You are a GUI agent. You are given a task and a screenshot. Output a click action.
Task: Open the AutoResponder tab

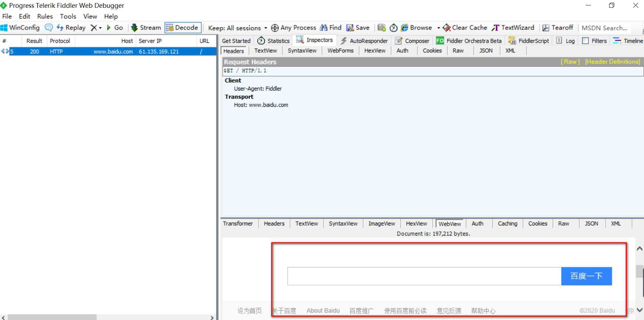[x=364, y=41]
